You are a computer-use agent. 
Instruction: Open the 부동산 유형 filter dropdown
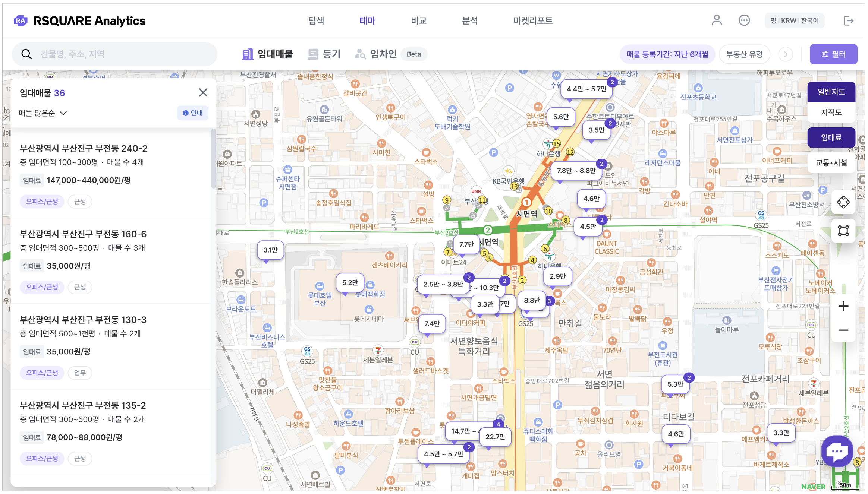point(744,54)
